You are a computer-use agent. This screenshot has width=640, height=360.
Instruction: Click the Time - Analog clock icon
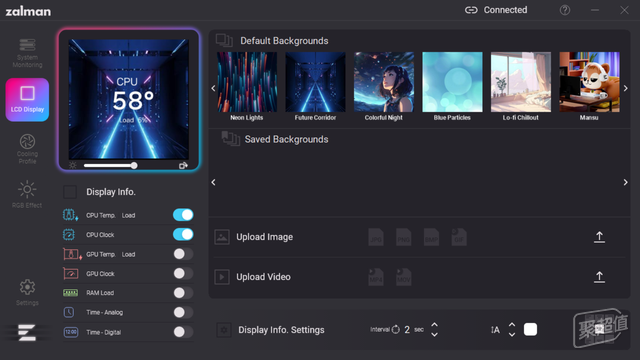[69, 312]
